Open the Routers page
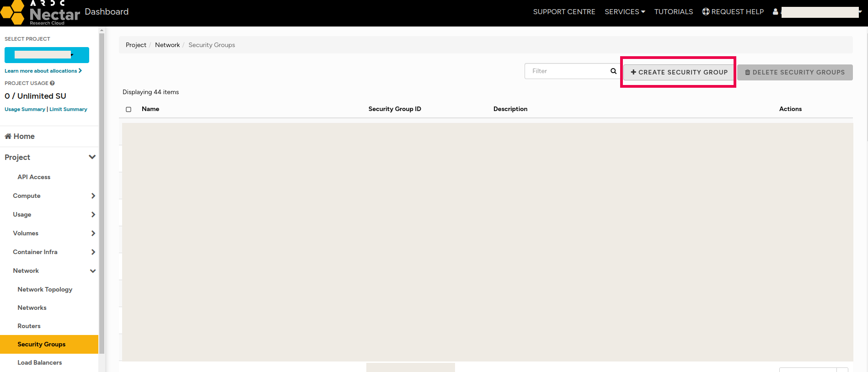The width and height of the screenshot is (868, 372). (29, 326)
